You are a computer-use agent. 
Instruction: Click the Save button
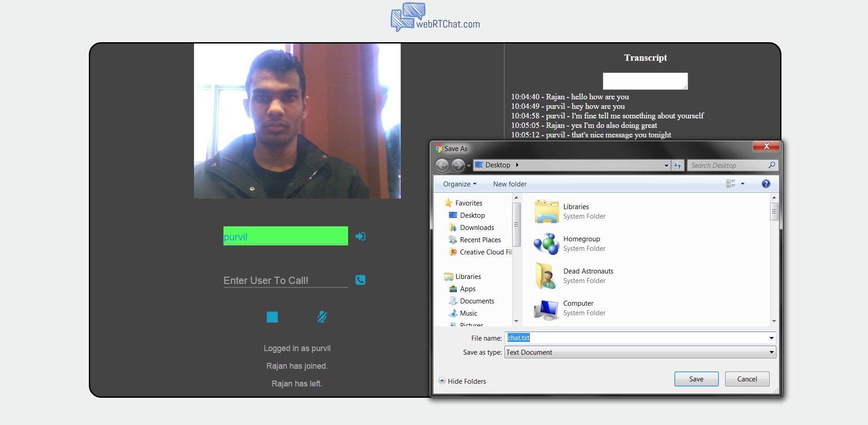(696, 379)
